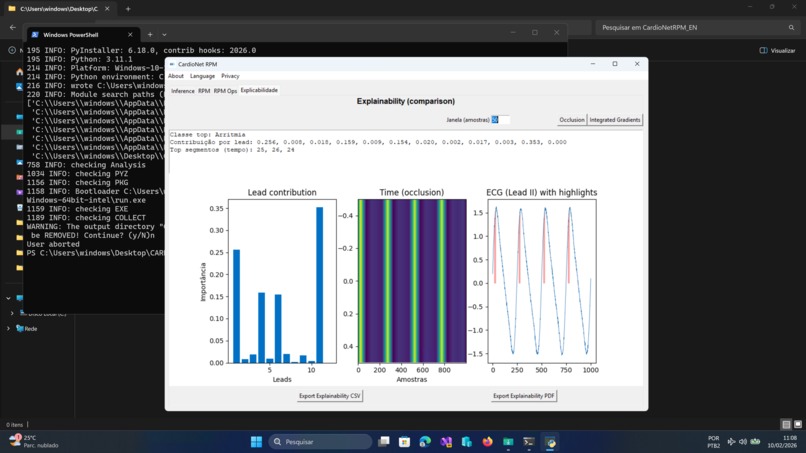Run Integrated Gradients explanation
Viewport: 806px width, 453px height.
pyautogui.click(x=615, y=120)
